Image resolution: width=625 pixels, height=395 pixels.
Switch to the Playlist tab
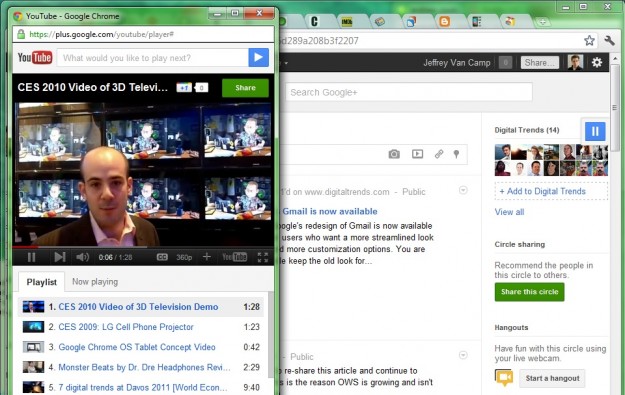tap(41, 282)
